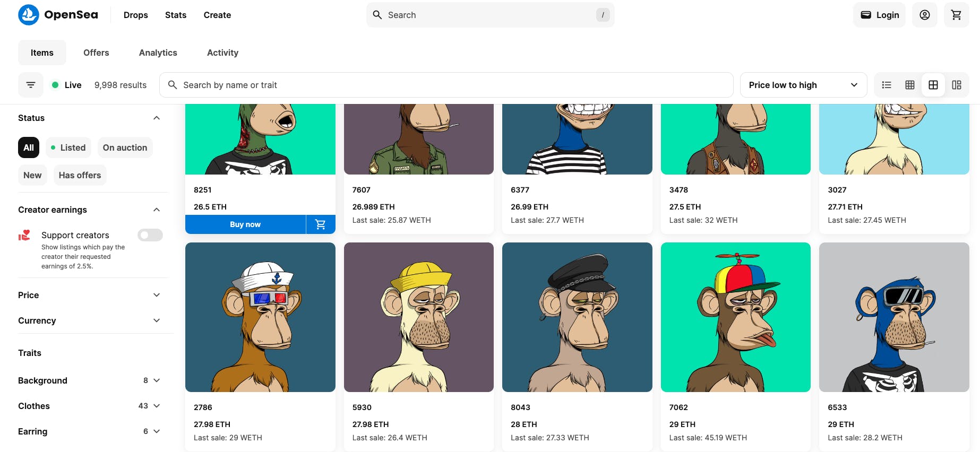Open NFT 5930 yellow hat ape image
Viewport: 980px width, 452px height.
[419, 317]
